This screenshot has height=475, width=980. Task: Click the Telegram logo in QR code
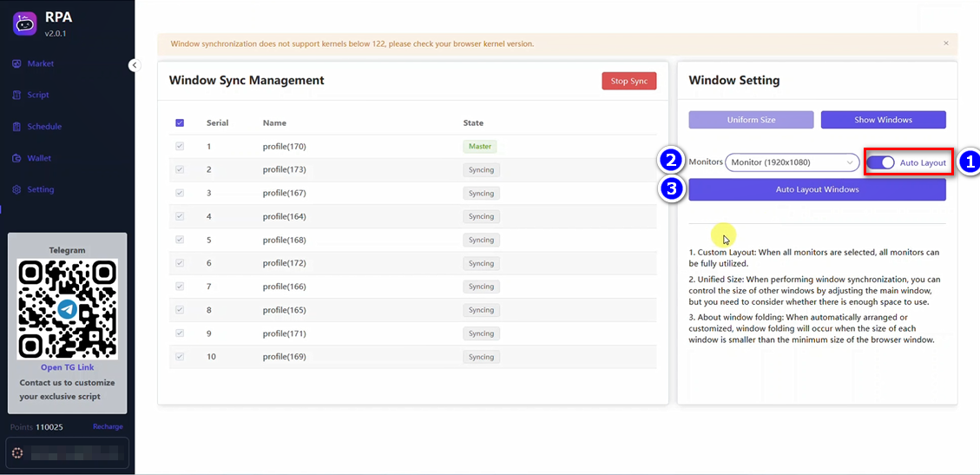tap(67, 309)
